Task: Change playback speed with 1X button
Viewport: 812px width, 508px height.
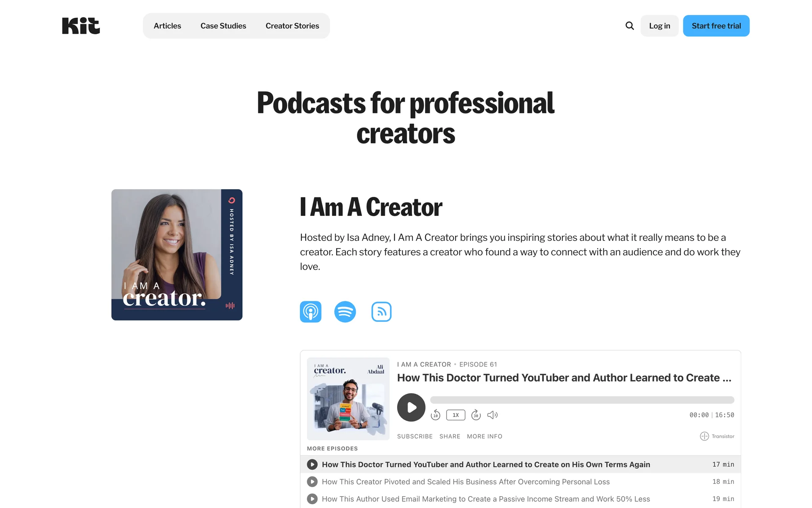Action: tap(455, 415)
